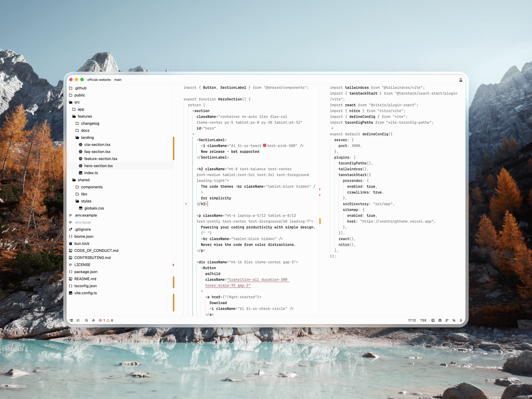Collapse the landing folder

tap(87, 137)
